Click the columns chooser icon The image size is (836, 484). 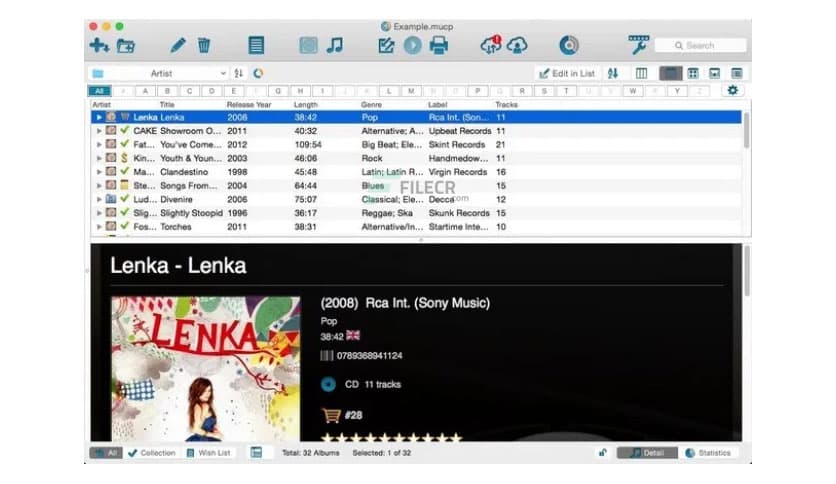641,74
